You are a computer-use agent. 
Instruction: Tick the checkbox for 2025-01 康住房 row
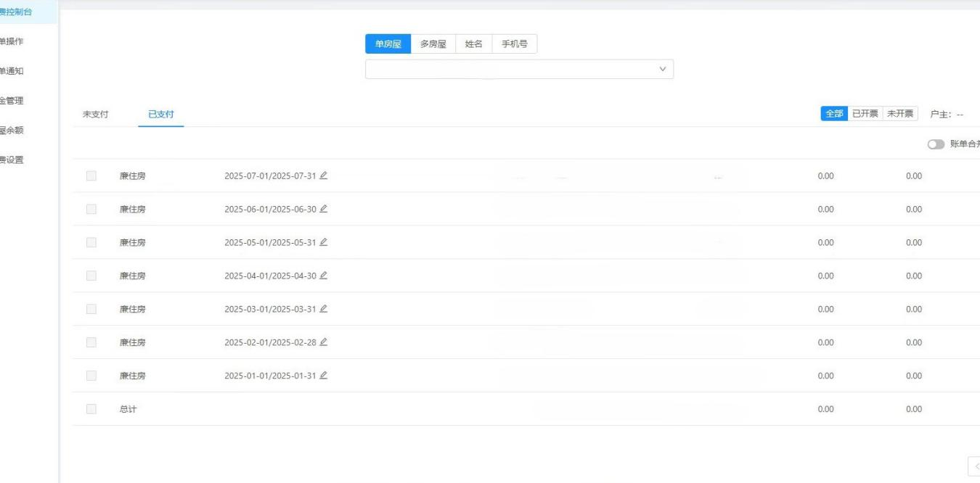pyautogui.click(x=91, y=376)
